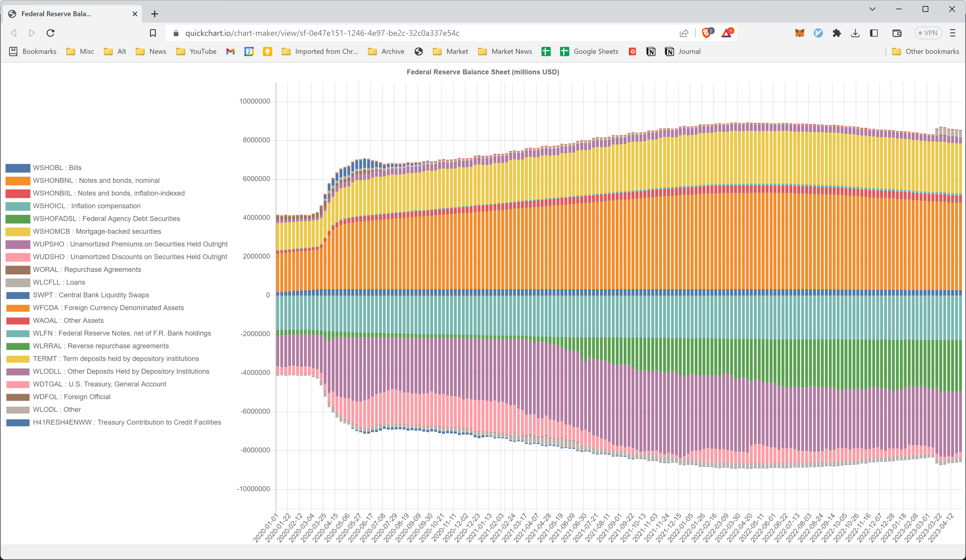Click the quickchart.io address bar URL
This screenshot has height=560, width=966.
tap(322, 33)
